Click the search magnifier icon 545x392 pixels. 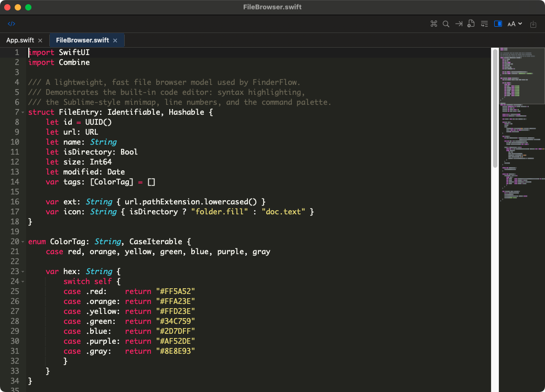point(446,24)
